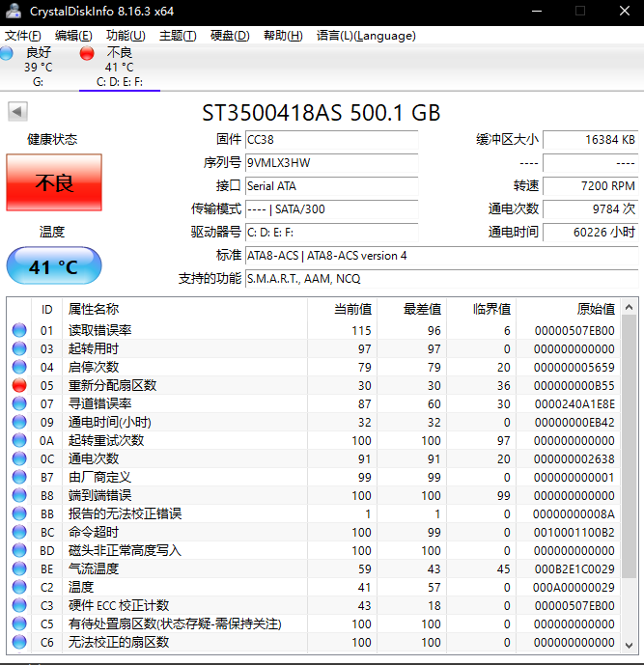Click the buffer size field 16384 KB
This screenshot has height=665, width=644.
(x=591, y=140)
